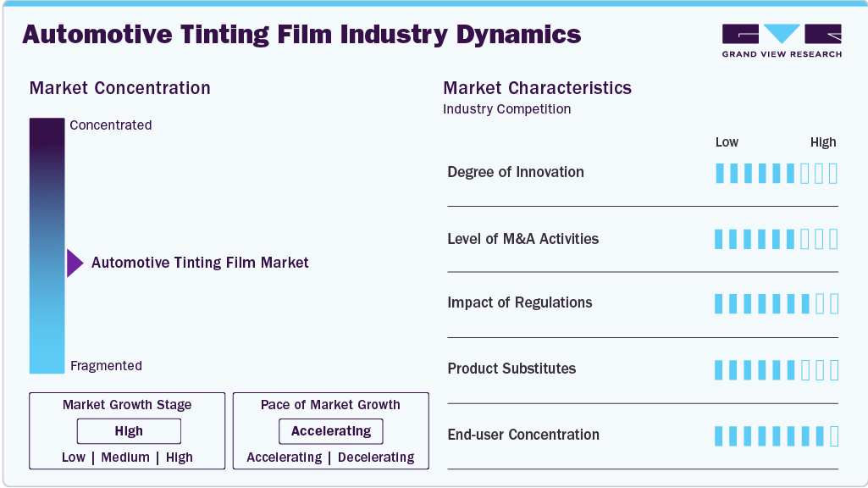Click the Market Concentration heading
Screen dimensions: 868x488
pos(119,88)
